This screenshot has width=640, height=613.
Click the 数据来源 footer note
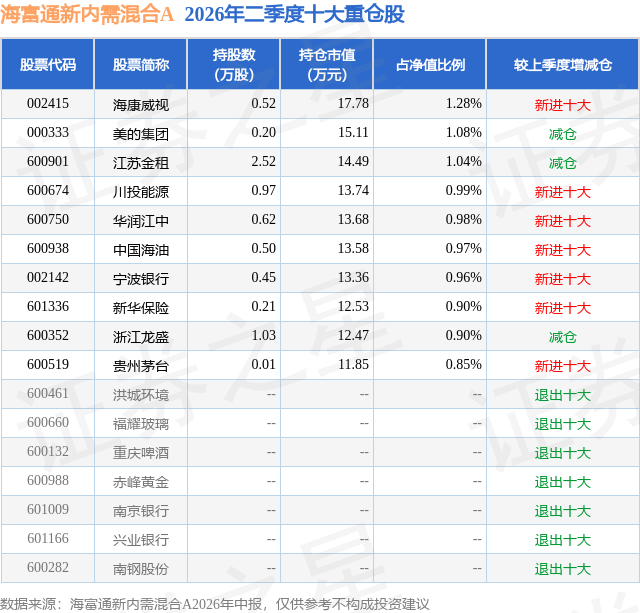tap(215, 604)
